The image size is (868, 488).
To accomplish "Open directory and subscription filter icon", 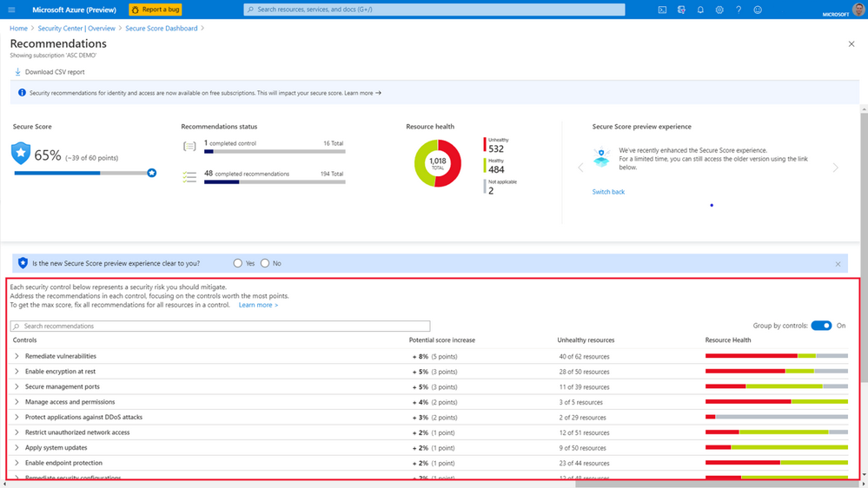I will click(x=681, y=10).
